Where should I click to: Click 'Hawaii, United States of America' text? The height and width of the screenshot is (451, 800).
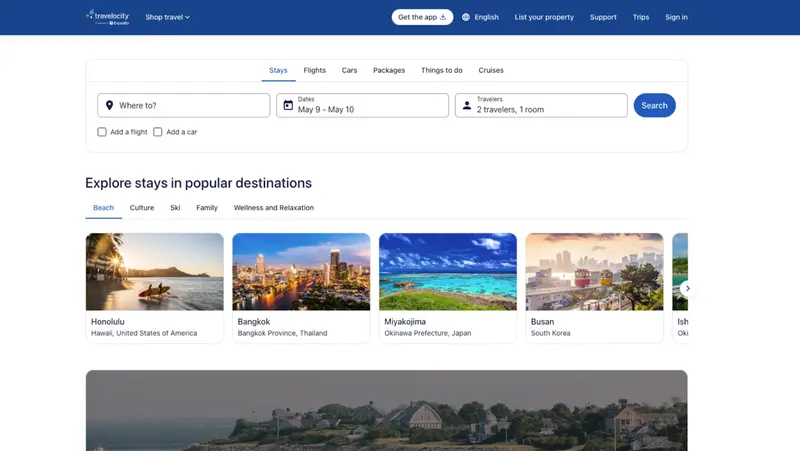[x=144, y=333]
